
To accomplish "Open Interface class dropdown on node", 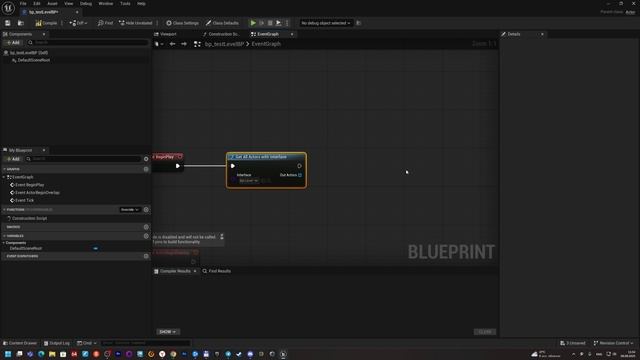I will pyautogui.click(x=249, y=181).
